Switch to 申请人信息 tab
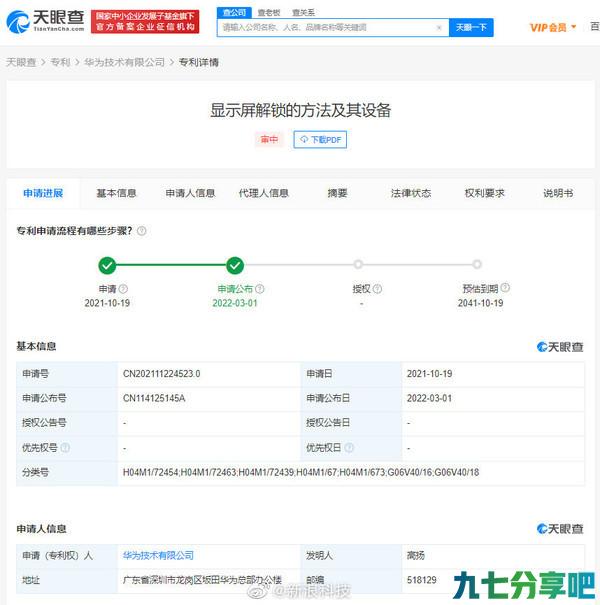The height and width of the screenshot is (605, 600). [190, 193]
